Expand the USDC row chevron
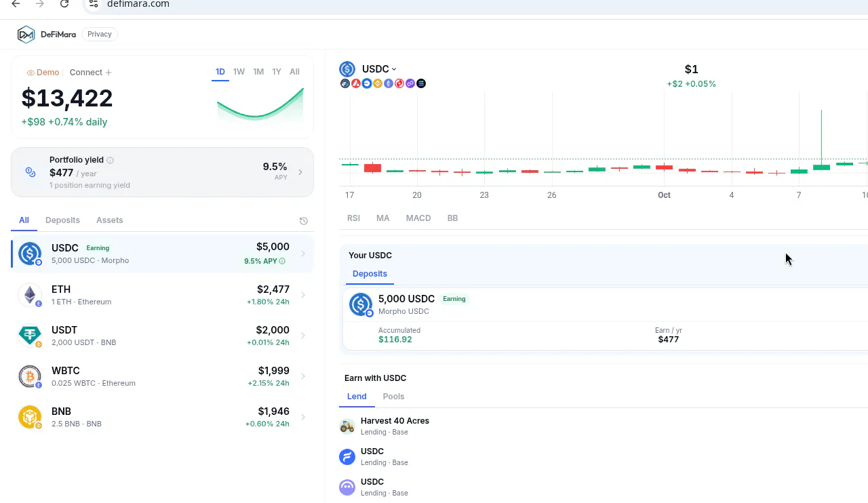The width and height of the screenshot is (868, 503). point(303,254)
